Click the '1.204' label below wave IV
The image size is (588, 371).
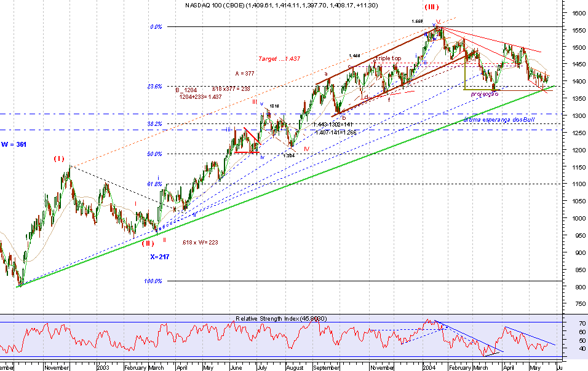coord(288,156)
